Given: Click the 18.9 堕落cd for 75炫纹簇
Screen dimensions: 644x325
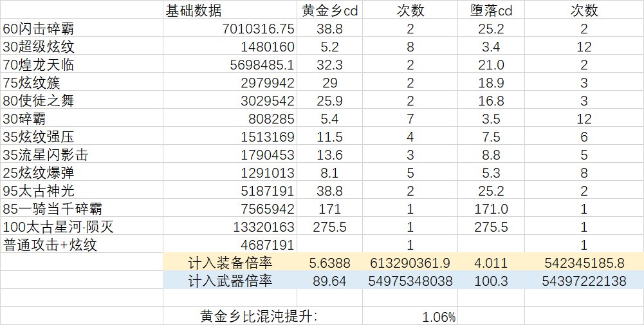Looking at the screenshot, I should pos(492,82).
